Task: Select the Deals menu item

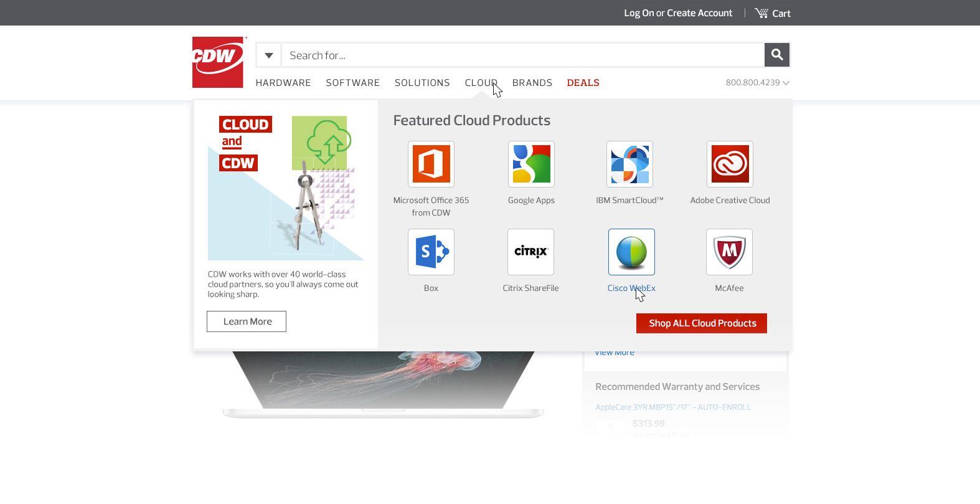Action: coord(583,83)
